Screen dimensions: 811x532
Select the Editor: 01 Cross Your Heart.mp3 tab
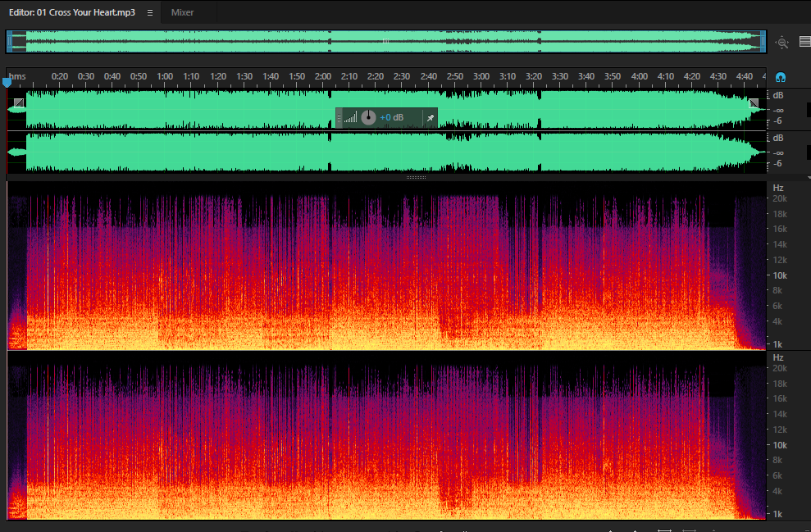pyautogui.click(x=72, y=12)
